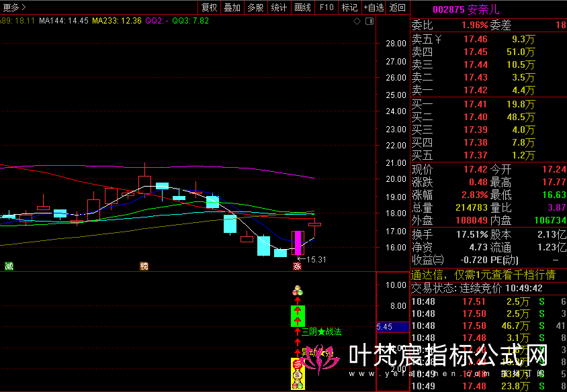Select the 卖一 17.42 order row
Image resolution: width=567 pixels, height=392 pixels.
(x=489, y=89)
